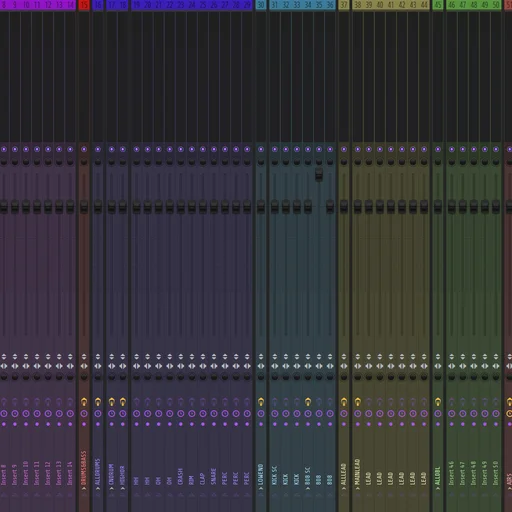Screen dimensions: 512x512
Task: Swap left/right channels on KICK SC track 31
Action: 275,366
